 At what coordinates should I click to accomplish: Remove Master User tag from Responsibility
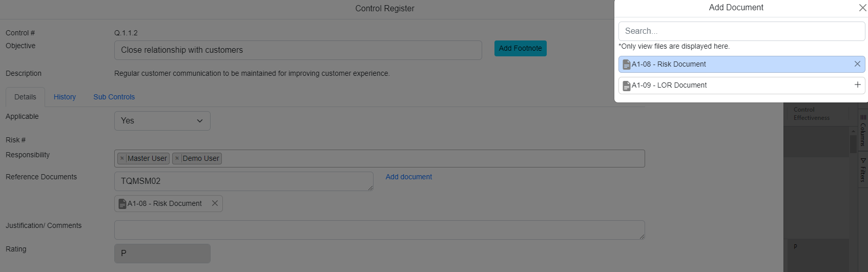point(122,158)
